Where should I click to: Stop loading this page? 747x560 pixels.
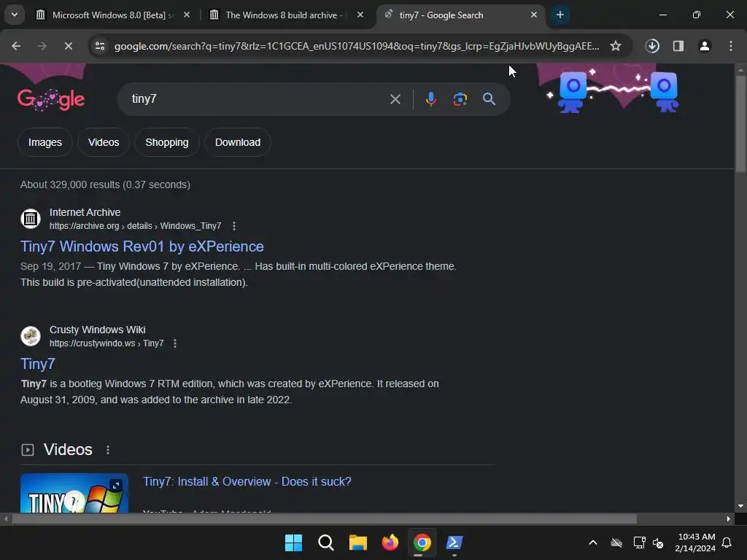coord(68,46)
